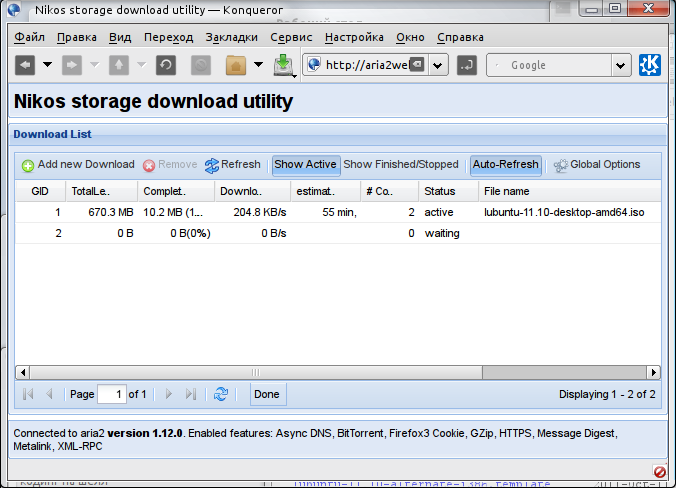Open the forward history dropdown arrow
This screenshot has width=676, height=488.
(94, 65)
